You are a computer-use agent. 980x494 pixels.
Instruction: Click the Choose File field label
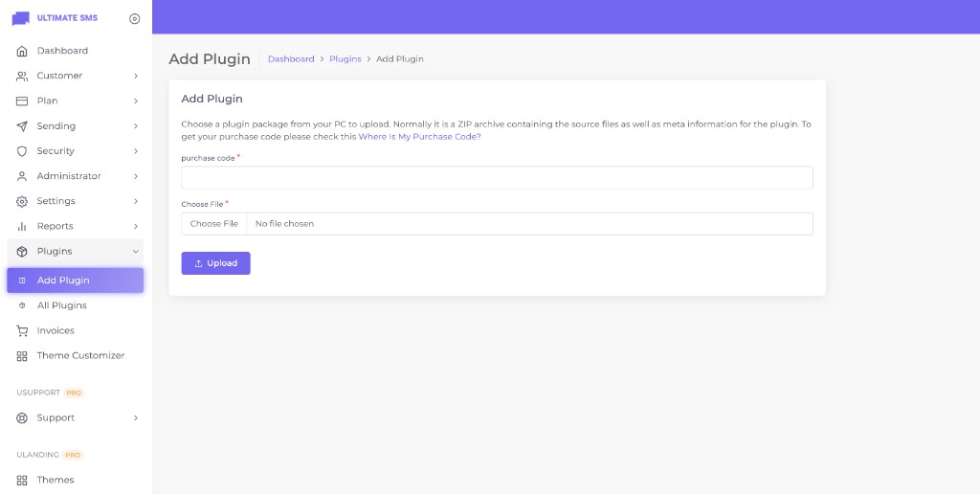203,204
